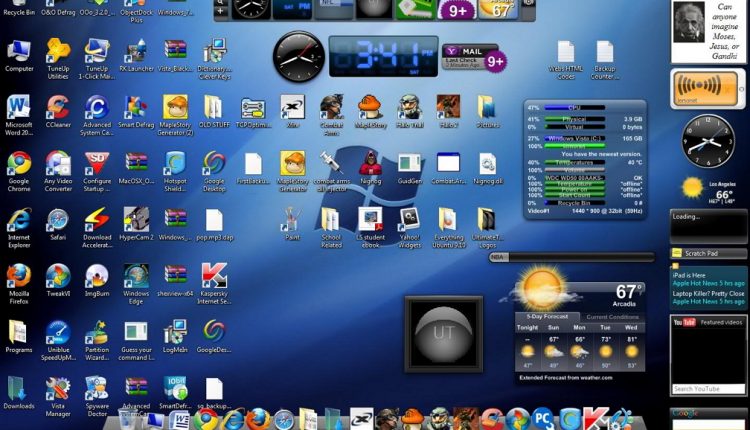Open the Einstein quote gadget
The width and height of the screenshot is (750, 430).
(708, 32)
